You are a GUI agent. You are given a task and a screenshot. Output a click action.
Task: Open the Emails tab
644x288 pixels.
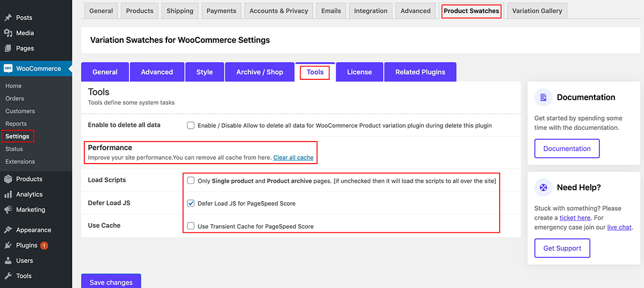331,11
